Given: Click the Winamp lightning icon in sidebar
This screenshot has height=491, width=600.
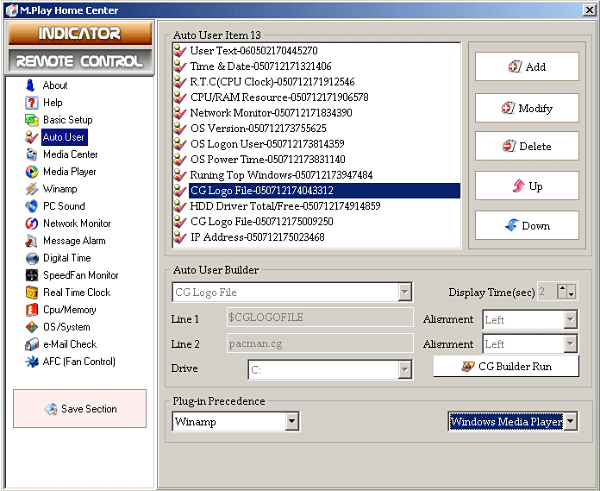Looking at the screenshot, I should 32,189.
